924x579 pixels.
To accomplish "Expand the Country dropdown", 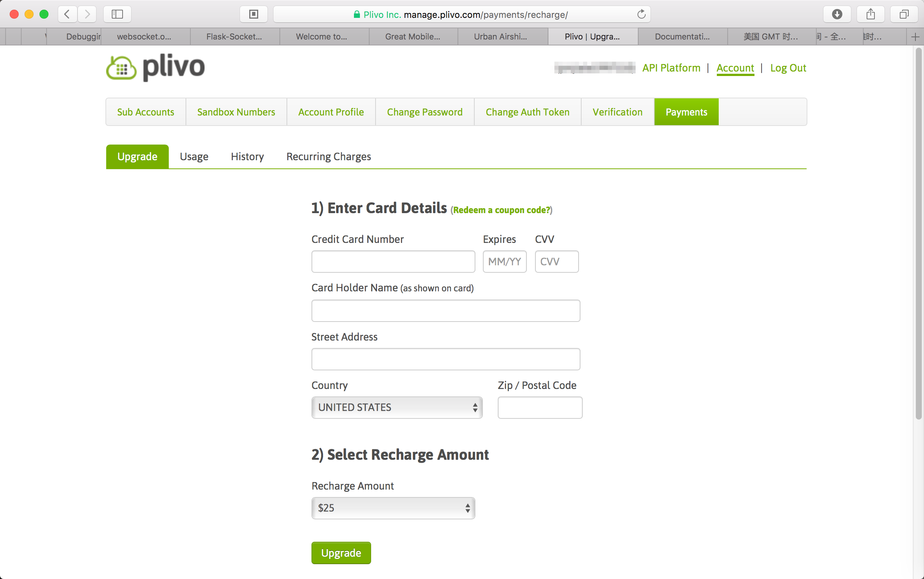I will (x=397, y=407).
